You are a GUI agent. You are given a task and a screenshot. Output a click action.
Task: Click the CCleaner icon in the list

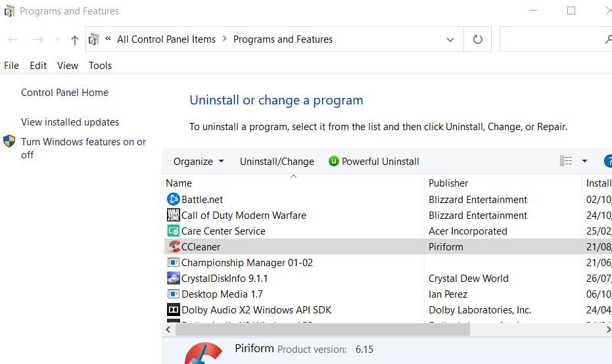pyautogui.click(x=174, y=246)
